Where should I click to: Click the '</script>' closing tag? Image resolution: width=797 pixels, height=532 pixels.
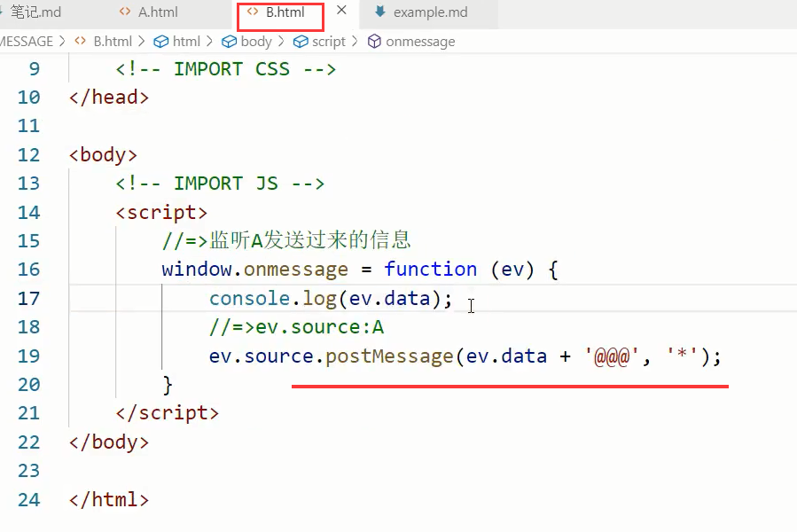point(168,413)
